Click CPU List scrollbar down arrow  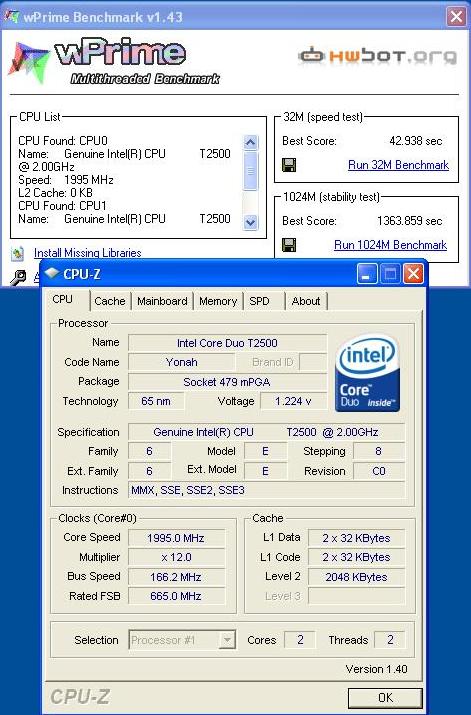[x=250, y=223]
